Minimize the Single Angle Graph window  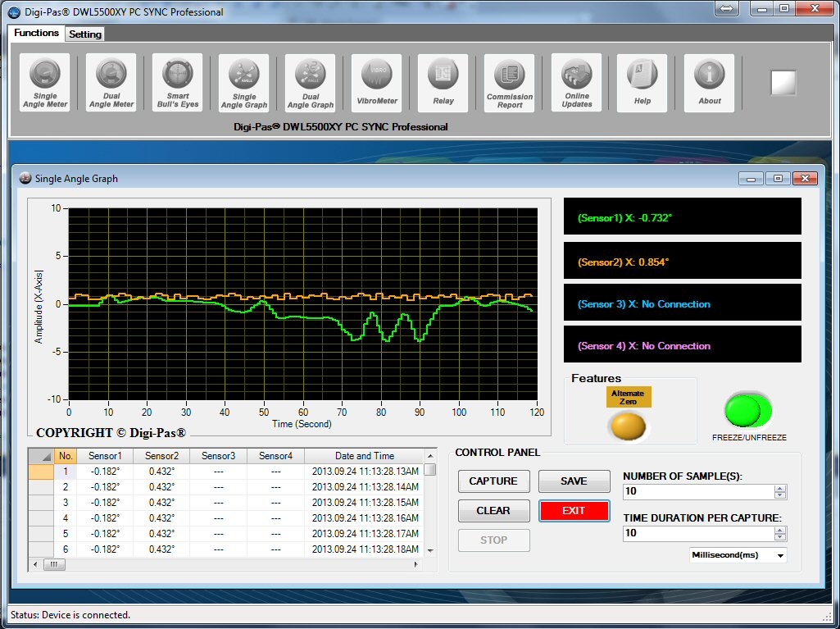point(751,179)
